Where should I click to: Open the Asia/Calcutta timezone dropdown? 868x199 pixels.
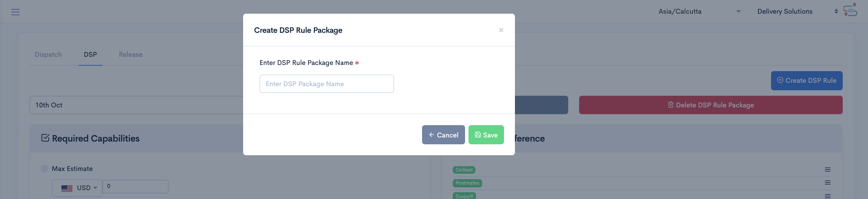pyautogui.click(x=700, y=12)
